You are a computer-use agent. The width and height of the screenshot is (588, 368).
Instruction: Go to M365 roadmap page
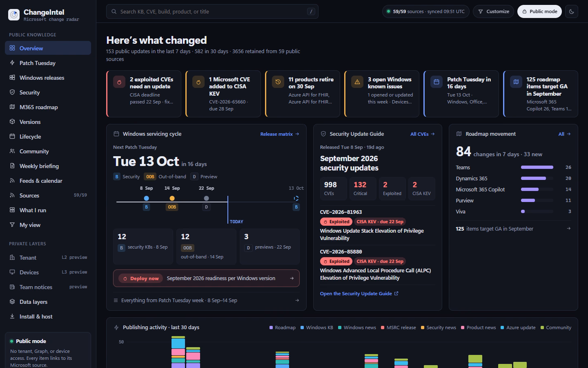pyautogui.click(x=48, y=107)
